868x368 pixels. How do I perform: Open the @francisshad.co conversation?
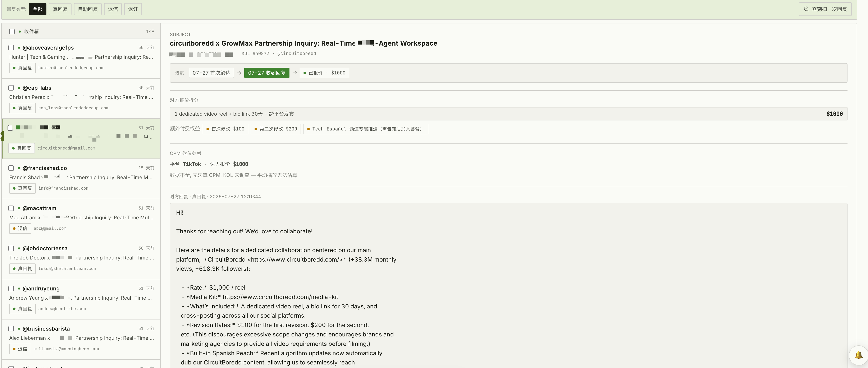(81, 179)
